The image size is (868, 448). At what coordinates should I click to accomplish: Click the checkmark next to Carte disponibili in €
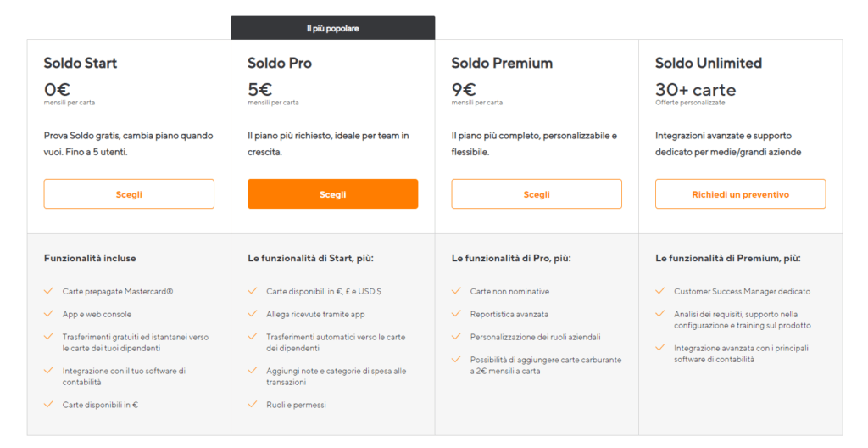[48, 404]
